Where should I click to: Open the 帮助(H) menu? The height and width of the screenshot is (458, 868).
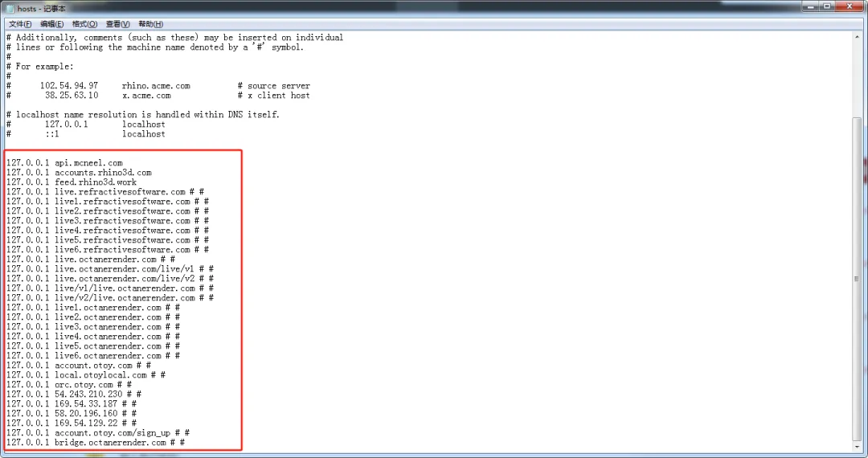click(150, 24)
